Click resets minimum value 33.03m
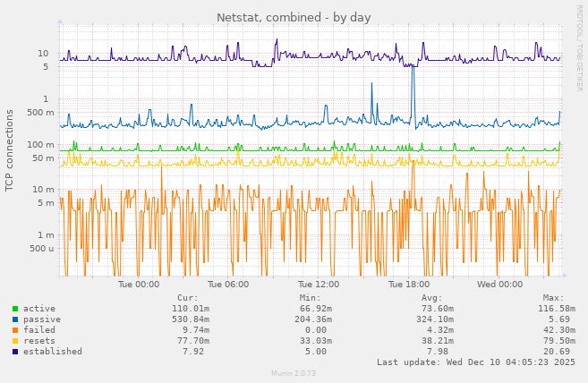Screen dimensions: 588x383 tap(315, 341)
